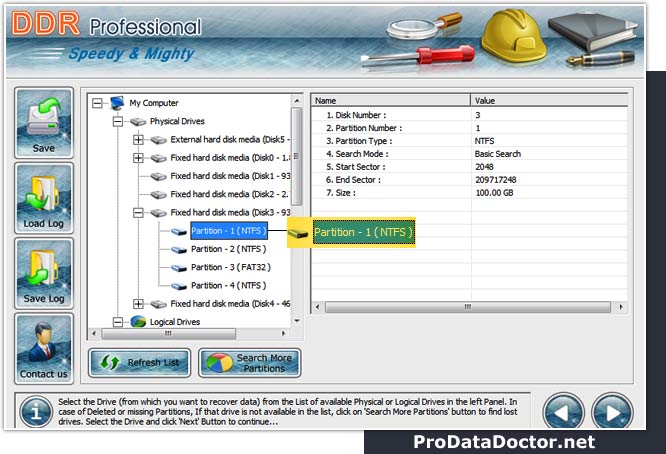Viewport: 666px width, 454px height.
Task: Click the Physical Drives disk icon
Action: pos(138,121)
